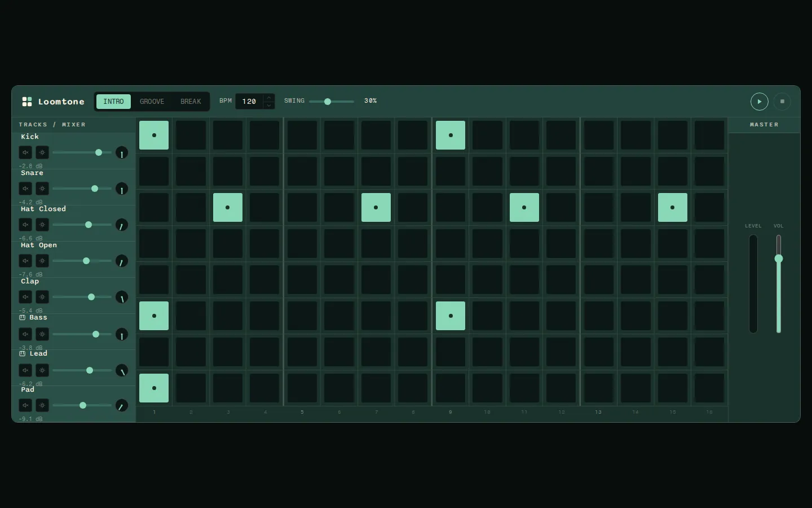Disable Hat Closed step 7
Viewport: 812px width, 508px height.
point(376,208)
